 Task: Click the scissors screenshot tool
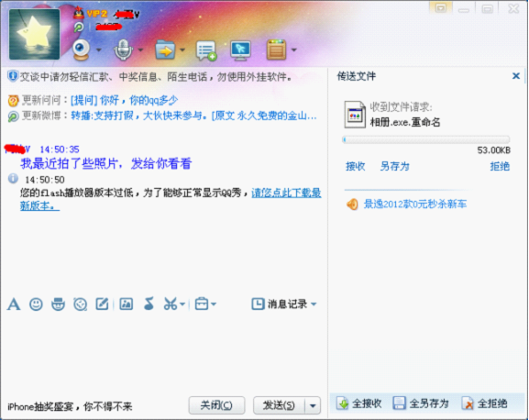(171, 304)
